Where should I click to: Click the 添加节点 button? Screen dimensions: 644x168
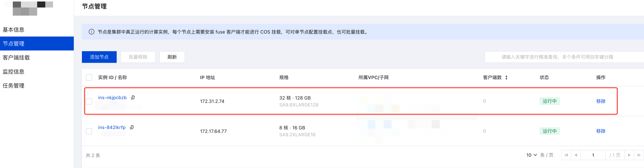pyautogui.click(x=99, y=57)
